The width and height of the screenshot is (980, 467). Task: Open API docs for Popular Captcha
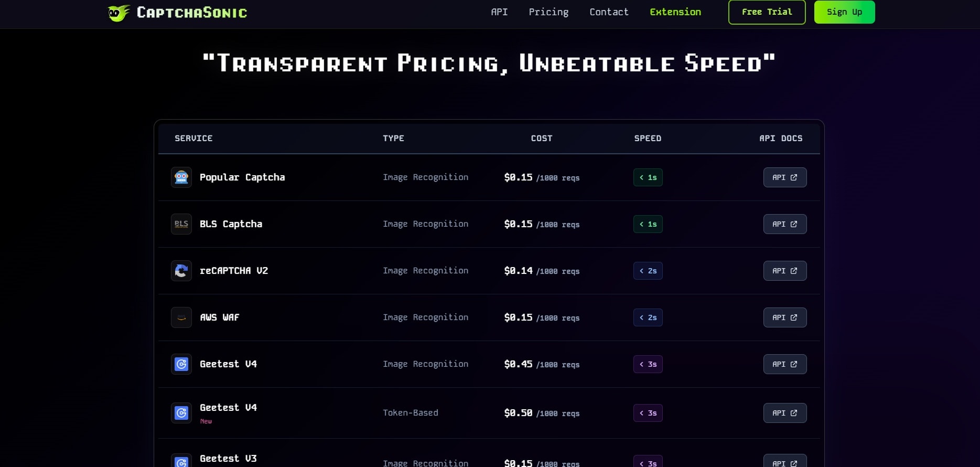tap(784, 177)
